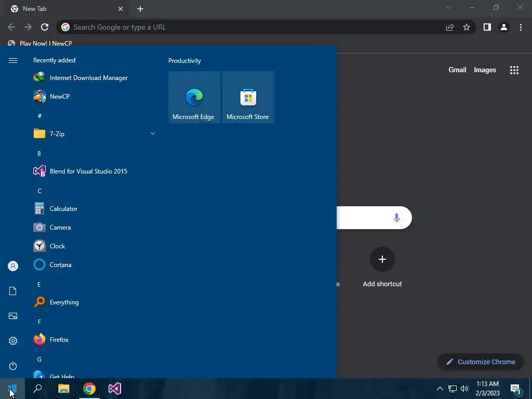Click the Add shortcut button
The image size is (532, 399).
(x=382, y=268)
